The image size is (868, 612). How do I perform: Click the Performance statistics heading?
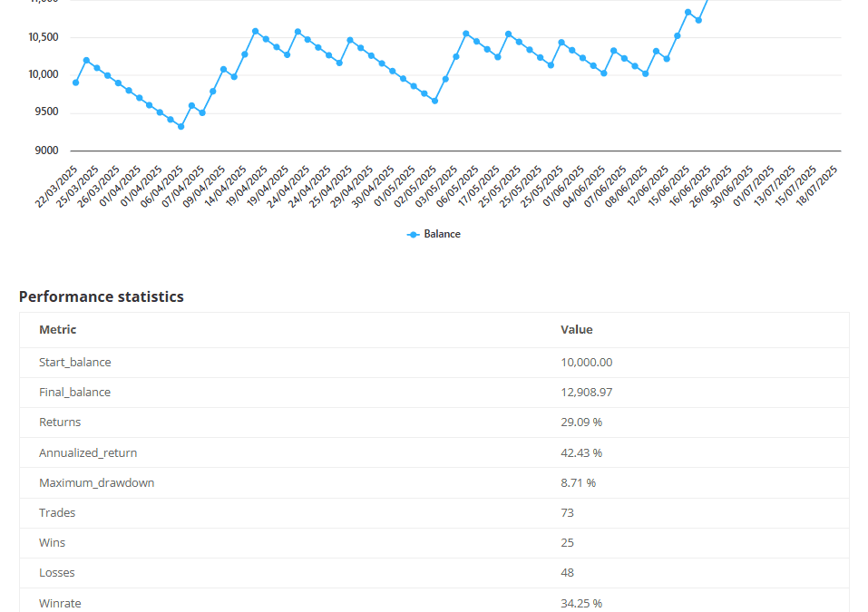click(102, 296)
